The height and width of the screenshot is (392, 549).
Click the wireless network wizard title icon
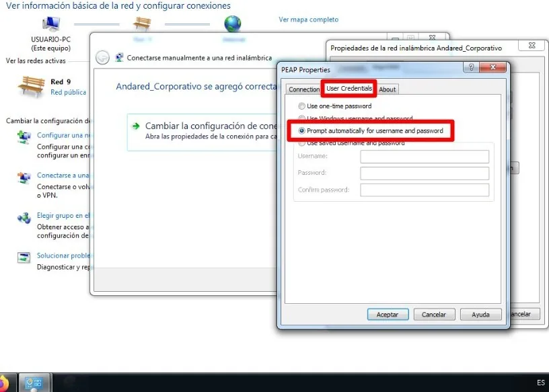[x=119, y=57]
